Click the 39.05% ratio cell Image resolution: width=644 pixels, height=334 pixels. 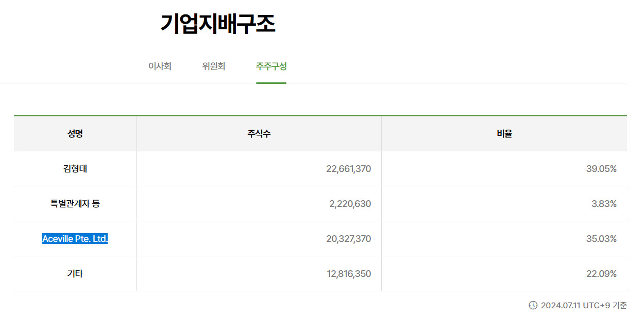click(x=504, y=169)
